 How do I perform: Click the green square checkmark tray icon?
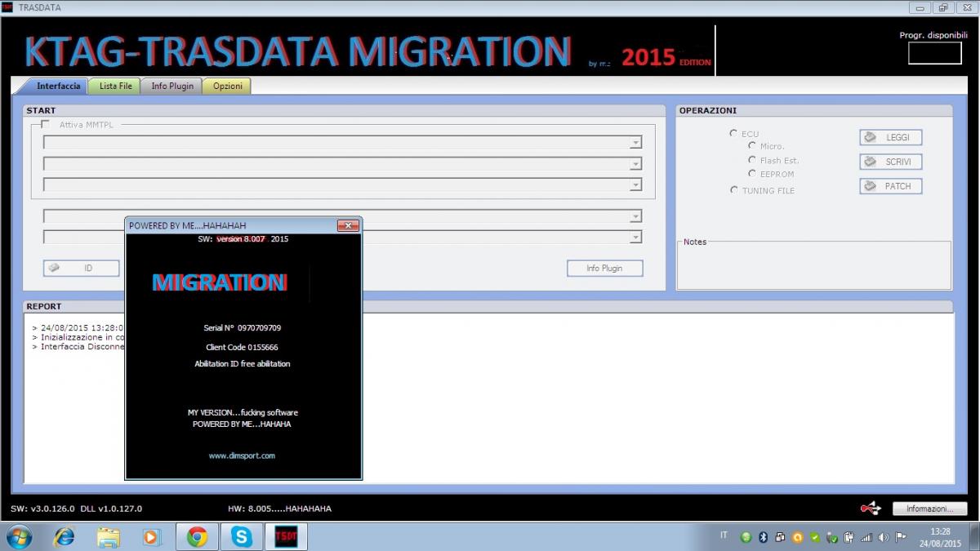point(814,537)
